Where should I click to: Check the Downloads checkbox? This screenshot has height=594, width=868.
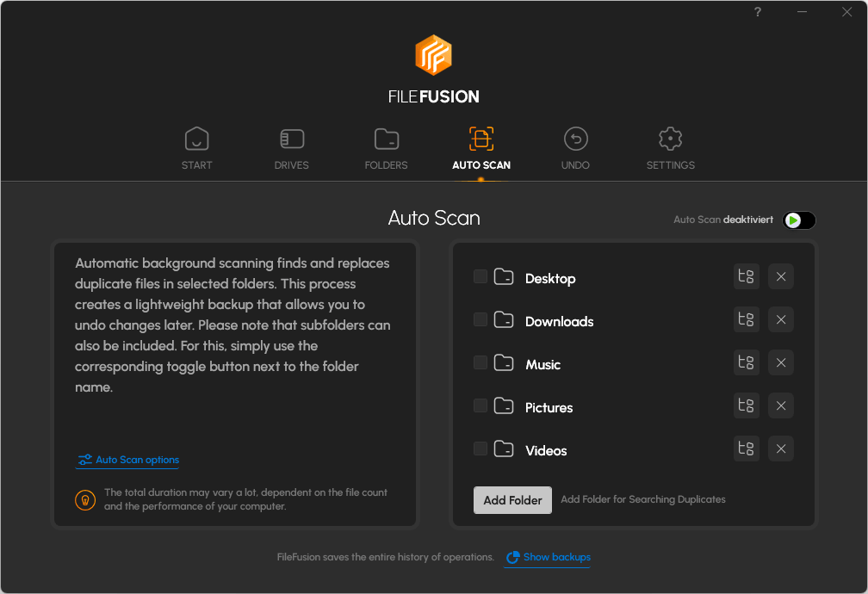coord(480,319)
